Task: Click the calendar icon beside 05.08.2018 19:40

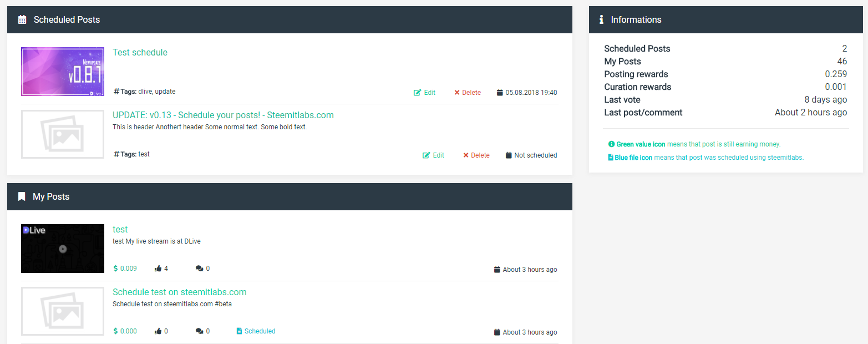Action: (500, 93)
